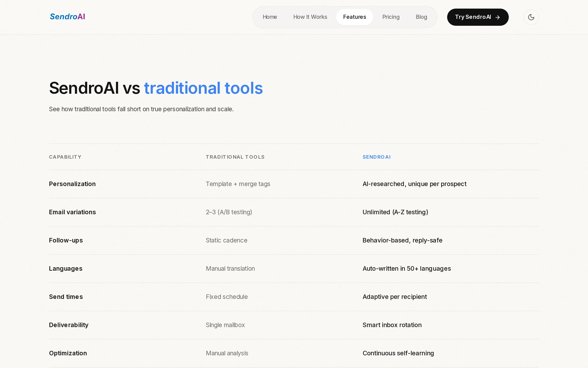Select the Personalization row label
Image resolution: width=588 pixels, height=368 pixels.
pyautogui.click(x=72, y=184)
